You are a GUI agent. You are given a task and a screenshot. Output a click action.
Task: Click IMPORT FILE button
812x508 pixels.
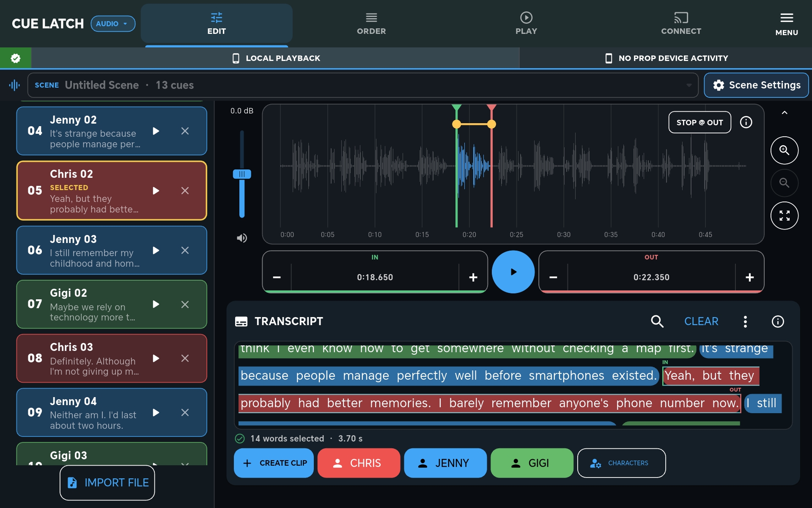click(107, 483)
